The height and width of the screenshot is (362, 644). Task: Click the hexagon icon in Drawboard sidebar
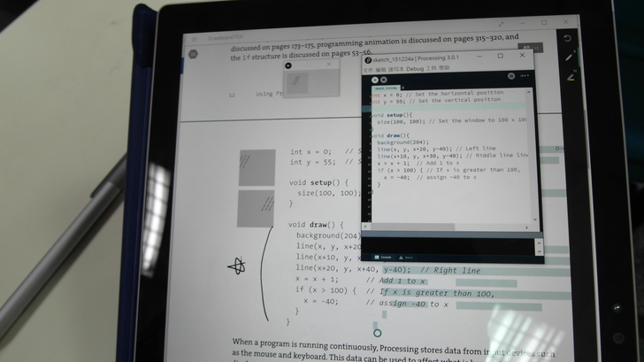193,54
